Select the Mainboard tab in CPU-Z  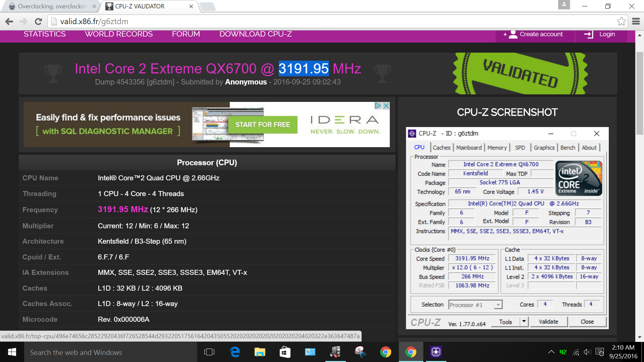point(469,147)
